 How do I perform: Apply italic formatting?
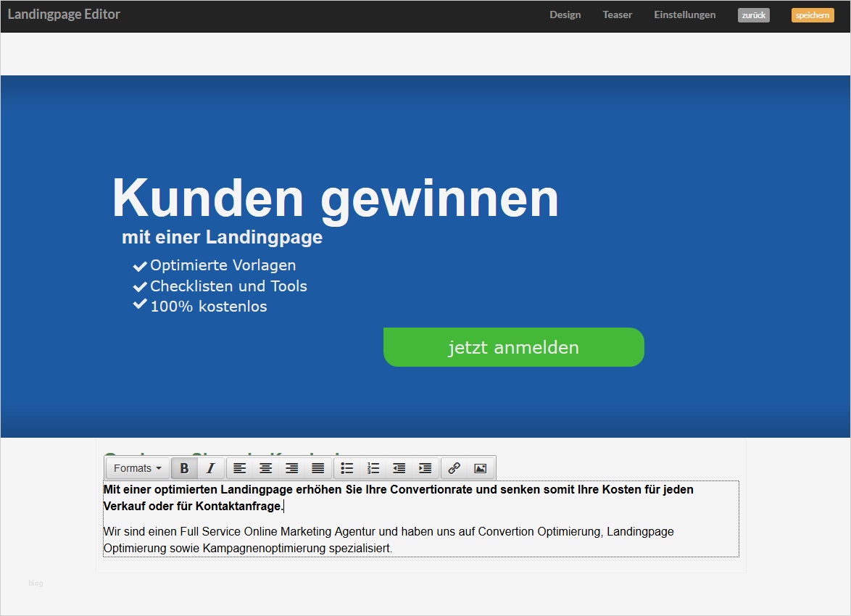(x=210, y=468)
